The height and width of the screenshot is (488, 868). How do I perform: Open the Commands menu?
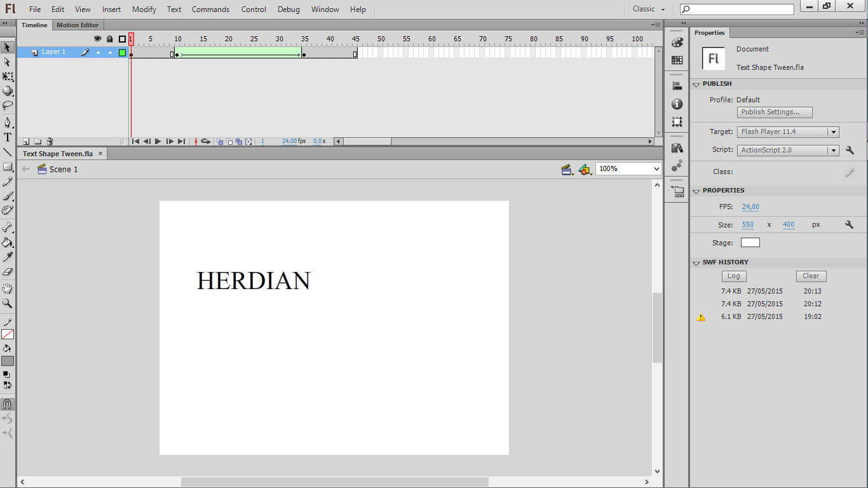coord(210,10)
